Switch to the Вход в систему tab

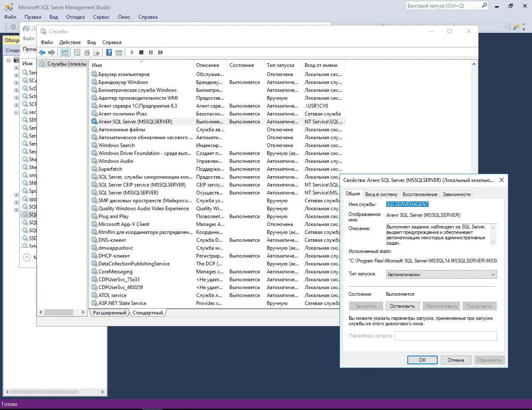click(x=381, y=194)
